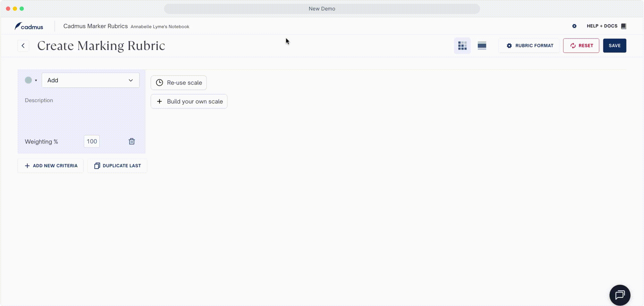Open the chat support bubble

click(620, 295)
